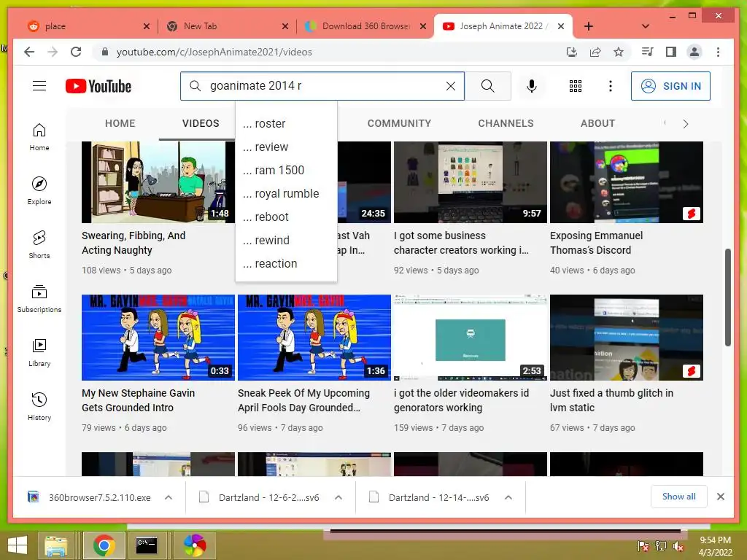Open File Explorer from the taskbar

tap(55, 545)
